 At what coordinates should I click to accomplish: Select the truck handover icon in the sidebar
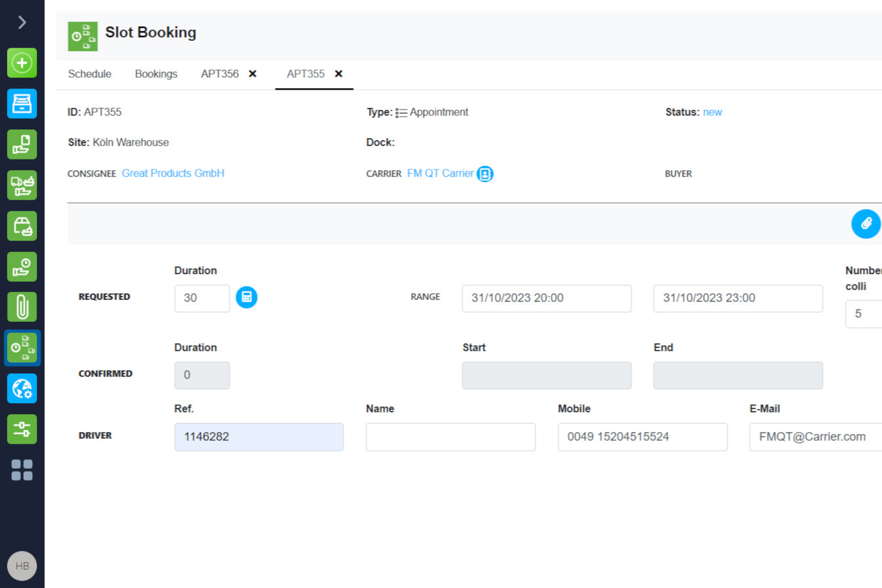point(22,185)
